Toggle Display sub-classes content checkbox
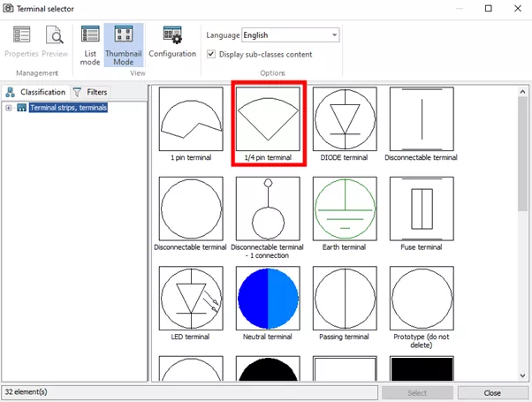532x402 pixels. pyautogui.click(x=210, y=54)
